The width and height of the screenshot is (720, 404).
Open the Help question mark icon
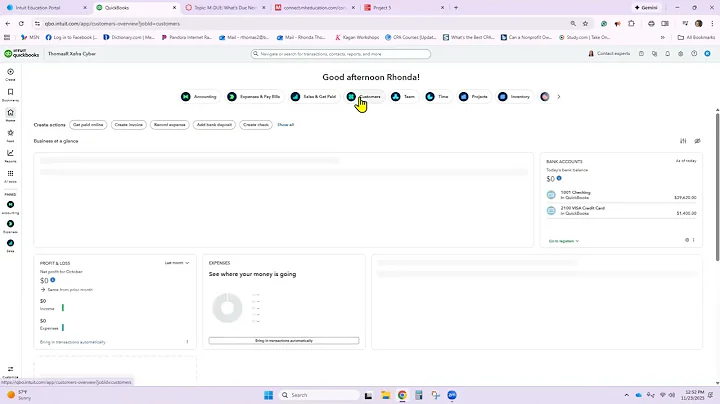tap(694, 54)
